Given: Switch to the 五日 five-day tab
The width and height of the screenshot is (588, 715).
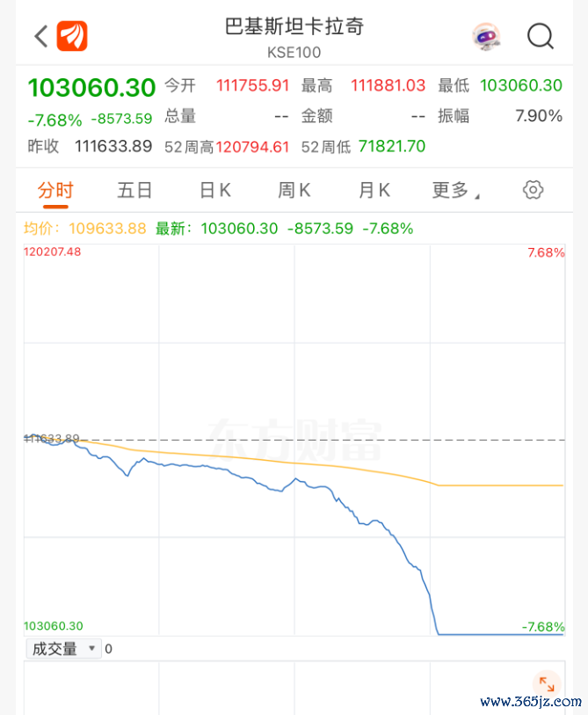Looking at the screenshot, I should coord(134,190).
